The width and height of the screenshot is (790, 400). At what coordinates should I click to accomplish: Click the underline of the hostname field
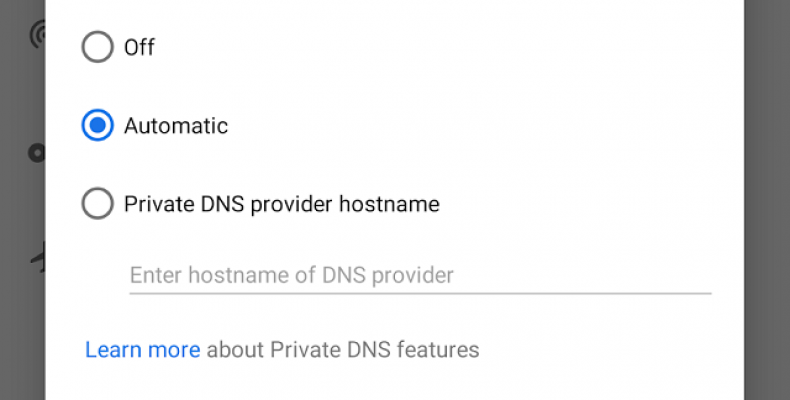coord(420,293)
